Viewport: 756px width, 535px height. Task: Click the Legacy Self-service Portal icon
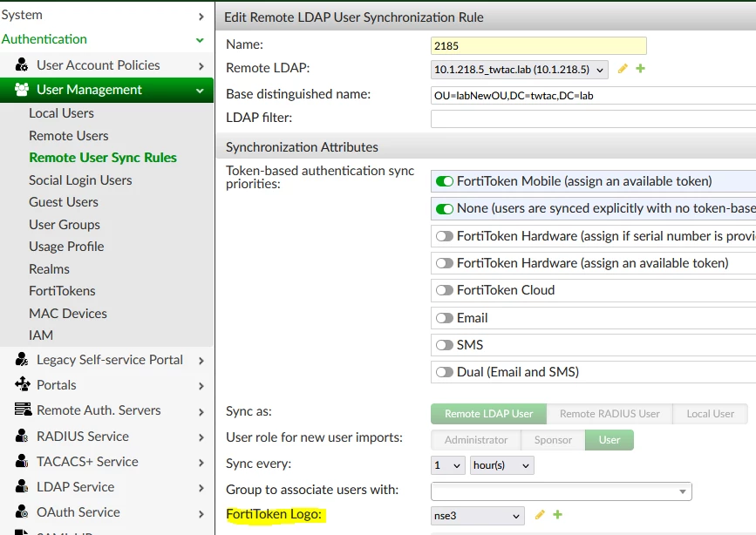click(22, 359)
